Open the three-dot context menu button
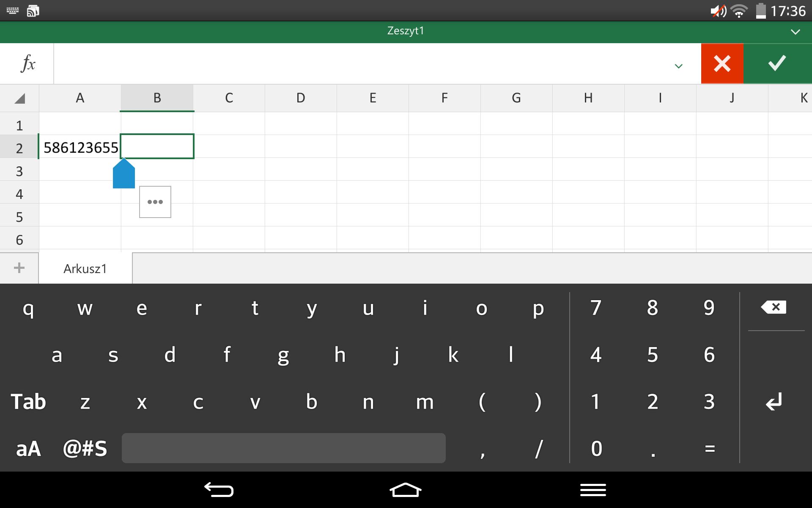Screen dimensions: 812x508 tap(155, 202)
